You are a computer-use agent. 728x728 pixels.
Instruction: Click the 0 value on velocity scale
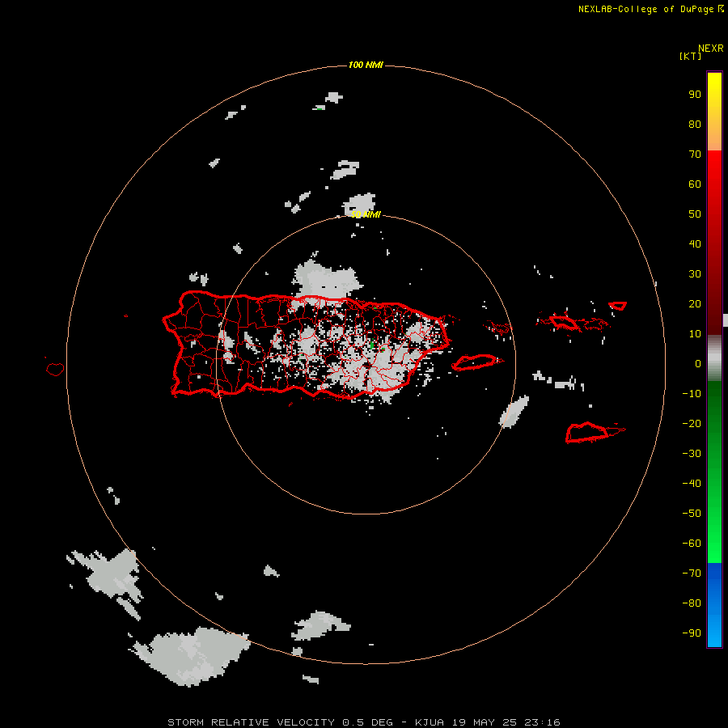[x=698, y=363]
